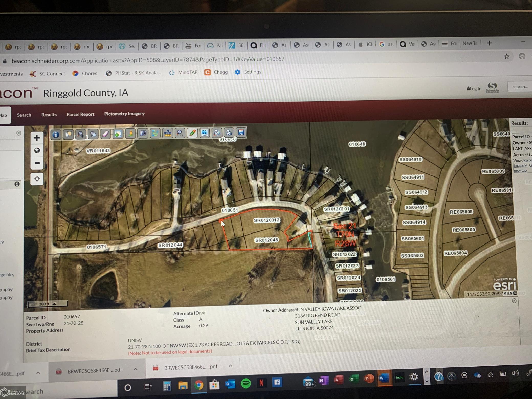
Task: Select the Identify info tool
Action: point(56,134)
